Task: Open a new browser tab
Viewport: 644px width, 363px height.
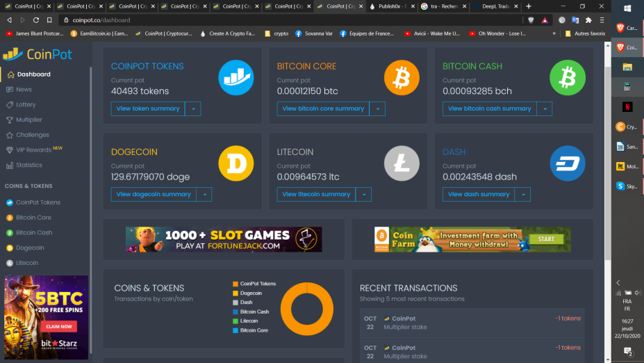Action: [529, 6]
